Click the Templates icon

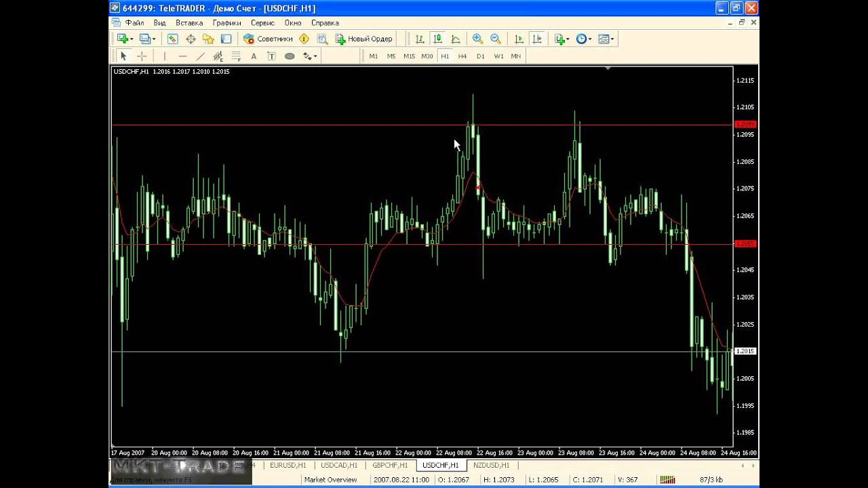coord(604,39)
